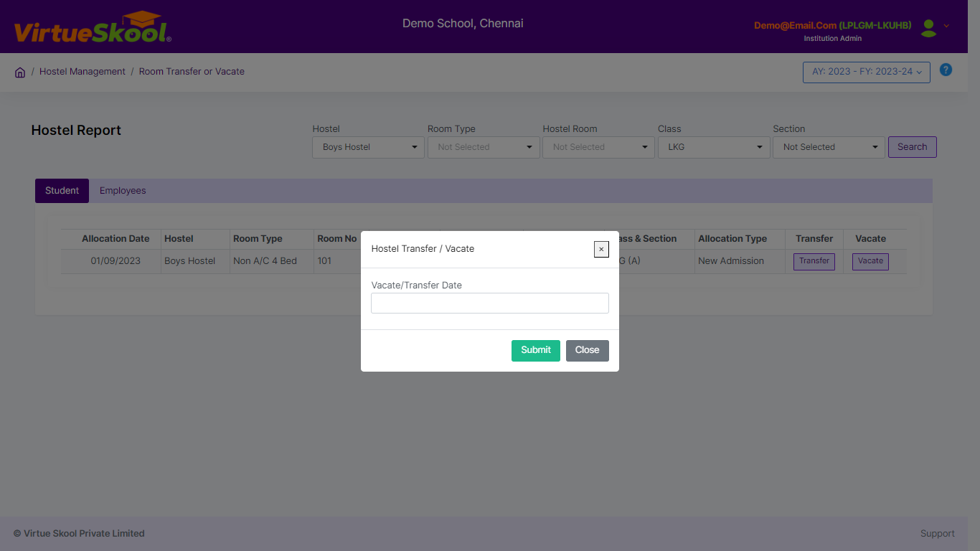Switch to the Employees tab

(x=123, y=191)
